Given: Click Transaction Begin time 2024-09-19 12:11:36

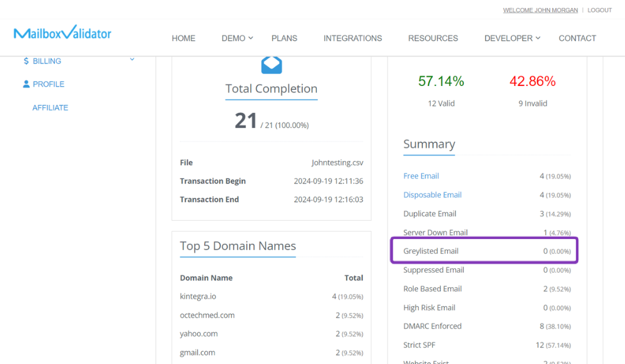Looking at the screenshot, I should [x=328, y=181].
